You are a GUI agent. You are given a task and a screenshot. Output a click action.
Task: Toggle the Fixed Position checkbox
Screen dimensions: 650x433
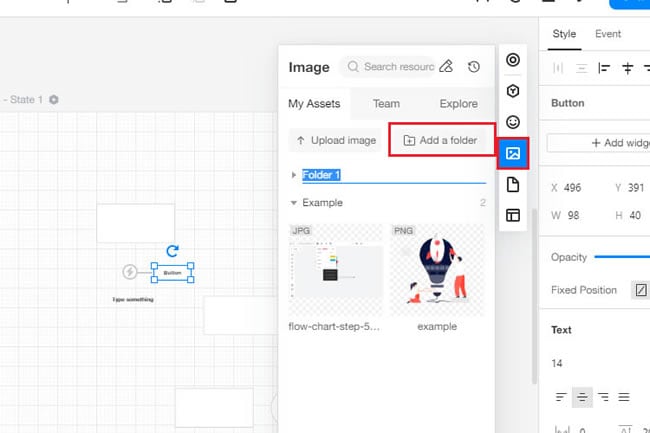(640, 290)
